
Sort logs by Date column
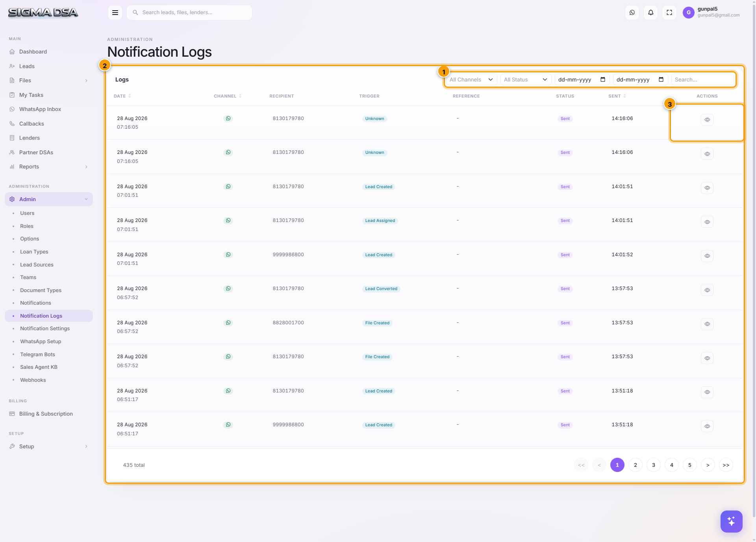point(122,96)
